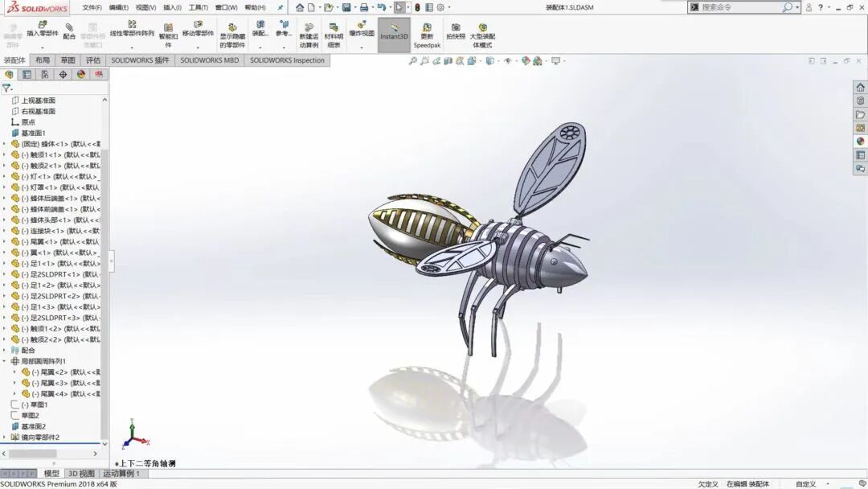Switch to the 3D 视图 bottom tab

(x=81, y=474)
